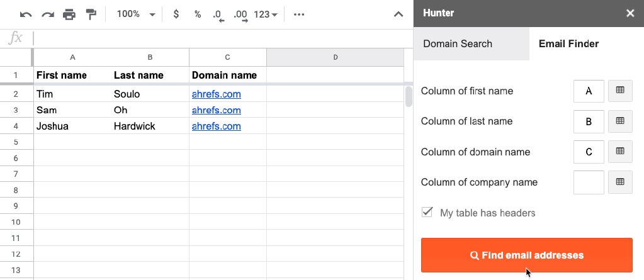Click the Redo arrow icon
Viewport: 644px width, 280px height.
[47, 14]
